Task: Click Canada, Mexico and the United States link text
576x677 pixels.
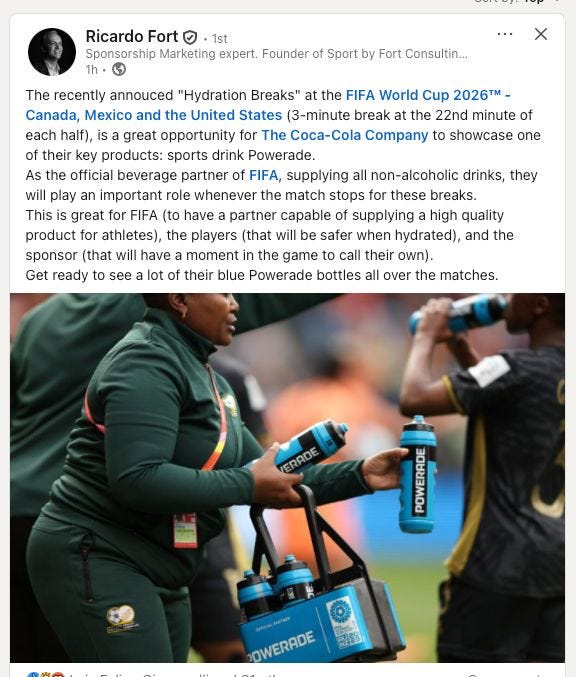Action: click(x=154, y=115)
